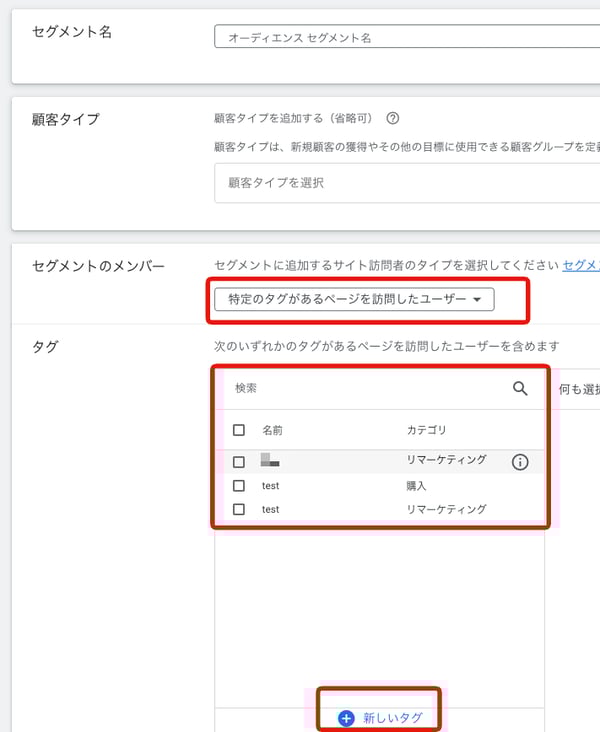The width and height of the screenshot is (600, 732).
Task: Toggle the select-all checkbox beside 名前
Action: [238, 430]
